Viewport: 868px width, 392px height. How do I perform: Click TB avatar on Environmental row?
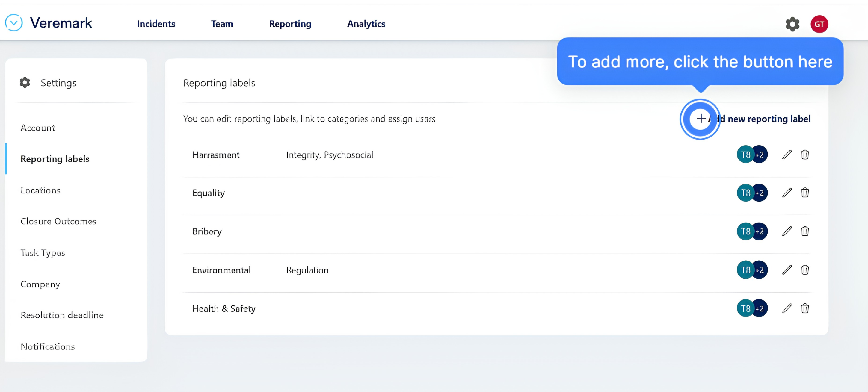click(x=745, y=270)
